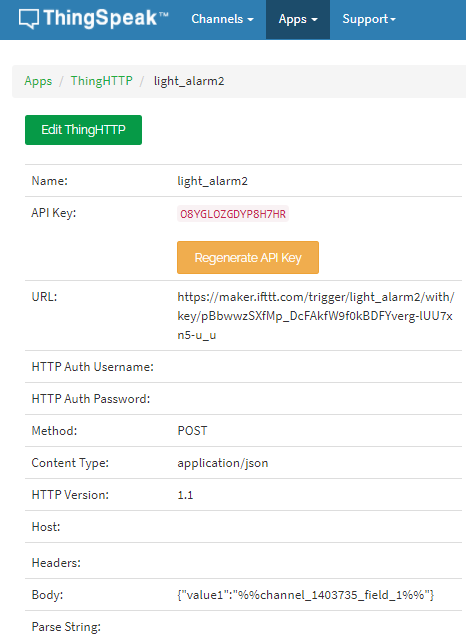Screen dimensions: 466x640
Task: Click the Regenerate API Key button
Action: click(x=248, y=258)
